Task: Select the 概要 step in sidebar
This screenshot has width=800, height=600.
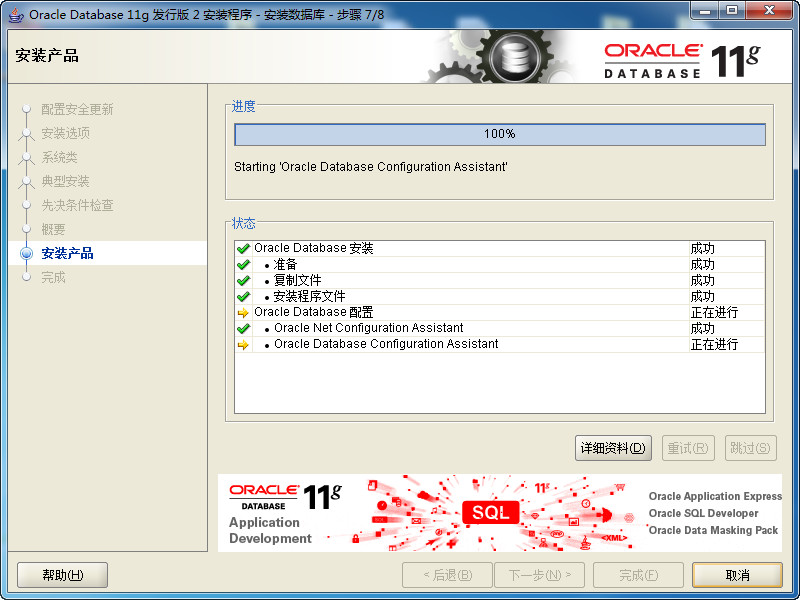Action: coord(53,229)
